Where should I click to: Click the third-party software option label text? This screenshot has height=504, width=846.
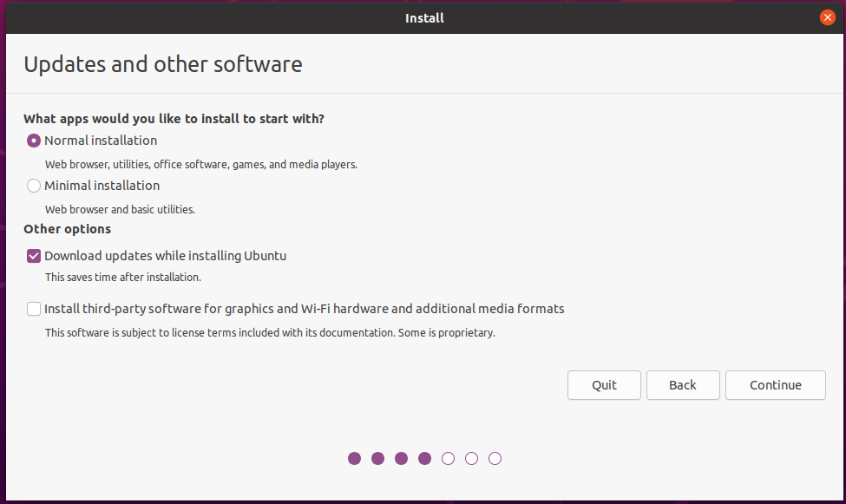coord(304,309)
